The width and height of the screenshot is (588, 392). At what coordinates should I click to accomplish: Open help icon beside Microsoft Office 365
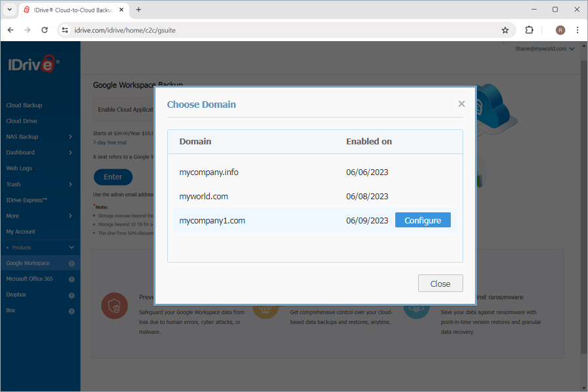point(72,279)
